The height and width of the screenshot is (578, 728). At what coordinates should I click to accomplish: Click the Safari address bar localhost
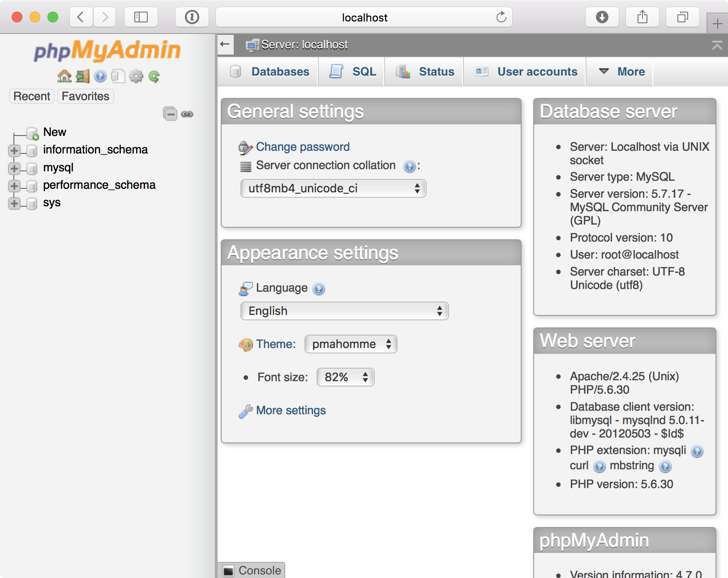coord(364,17)
